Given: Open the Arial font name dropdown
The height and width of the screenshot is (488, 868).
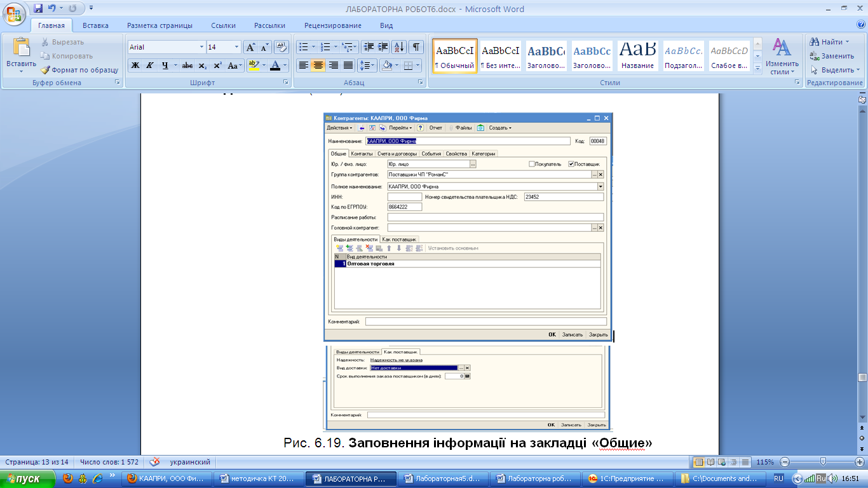Looking at the screenshot, I should click(201, 47).
